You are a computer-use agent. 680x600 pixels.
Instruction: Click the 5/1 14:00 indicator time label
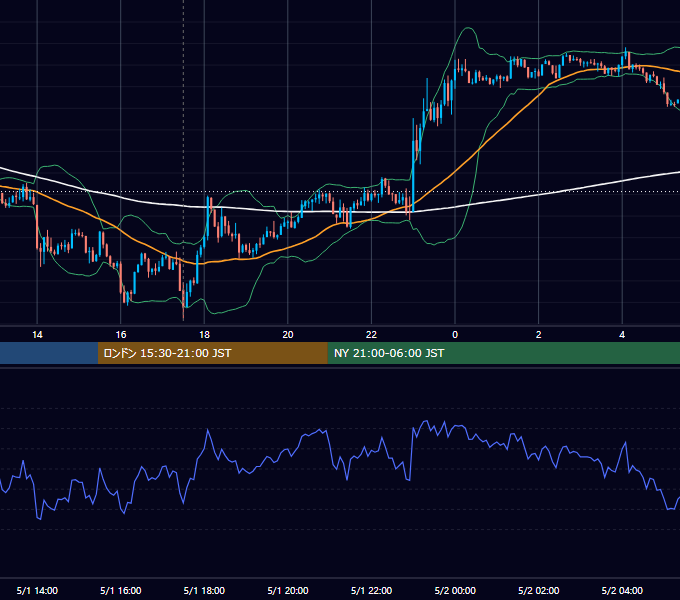click(37, 590)
